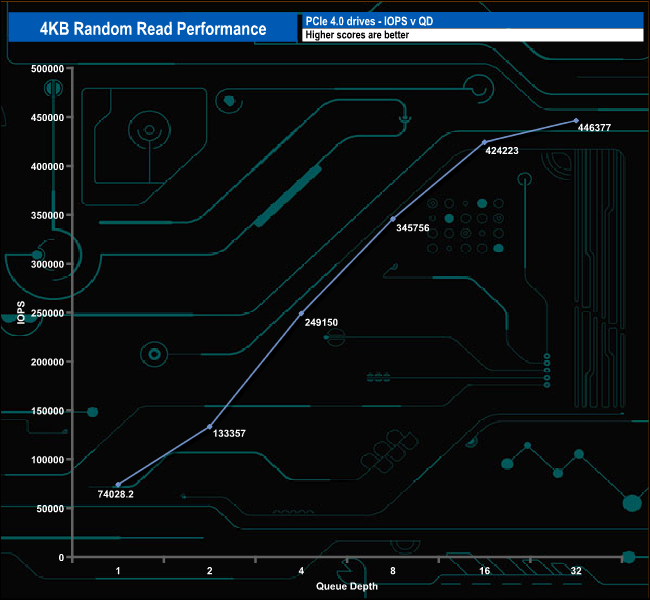Click the data point at queue depth 32
650x600 pixels.
tap(576, 121)
